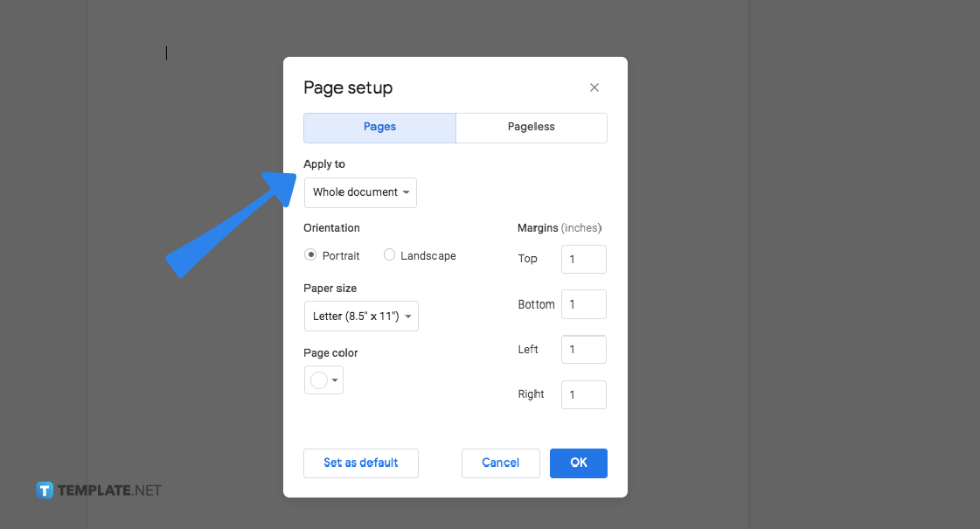Click inside the document text area
This screenshot has width=980, height=529.
(x=168, y=52)
